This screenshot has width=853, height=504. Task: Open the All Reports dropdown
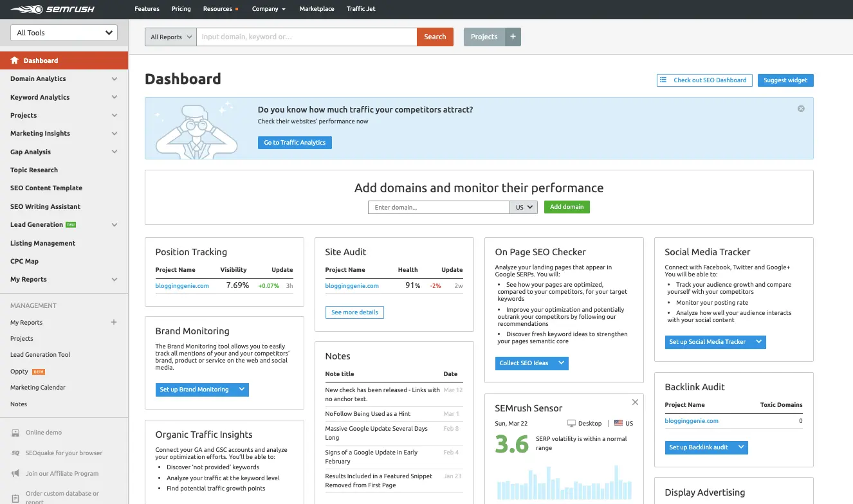pyautogui.click(x=170, y=37)
